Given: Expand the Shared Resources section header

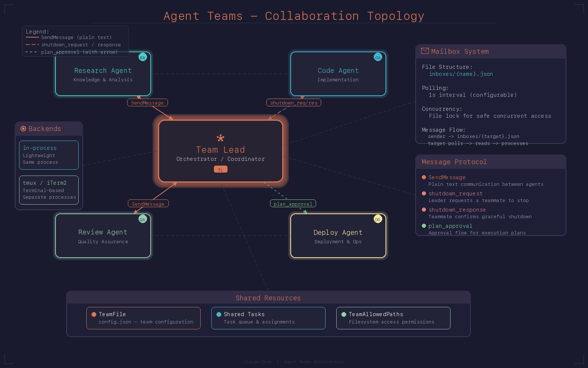Looking at the screenshot, I should 268,298.
